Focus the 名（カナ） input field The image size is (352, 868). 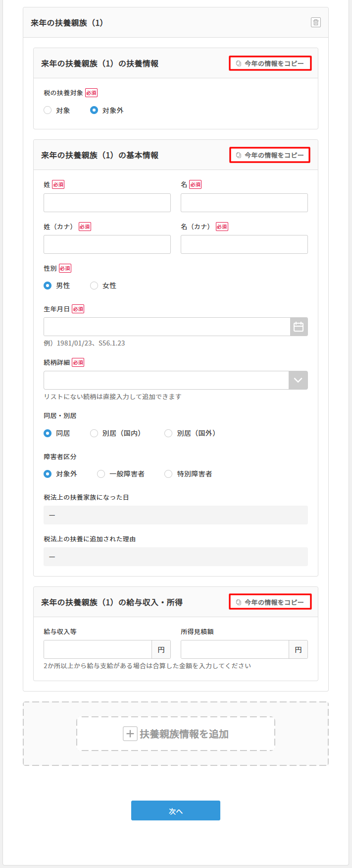click(x=244, y=244)
